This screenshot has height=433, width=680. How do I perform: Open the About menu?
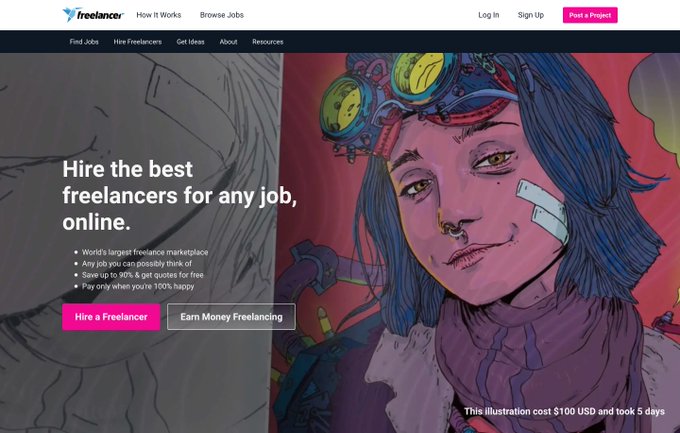point(228,42)
